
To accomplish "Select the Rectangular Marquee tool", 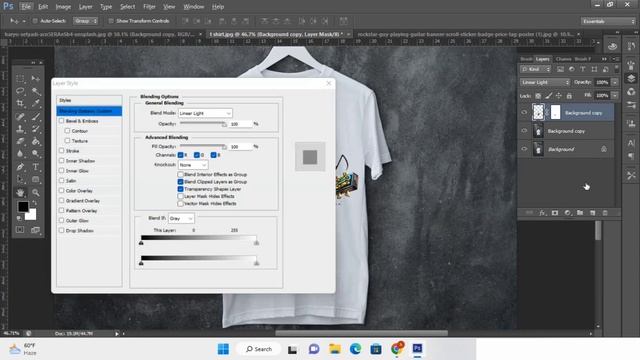I will (20, 78).
